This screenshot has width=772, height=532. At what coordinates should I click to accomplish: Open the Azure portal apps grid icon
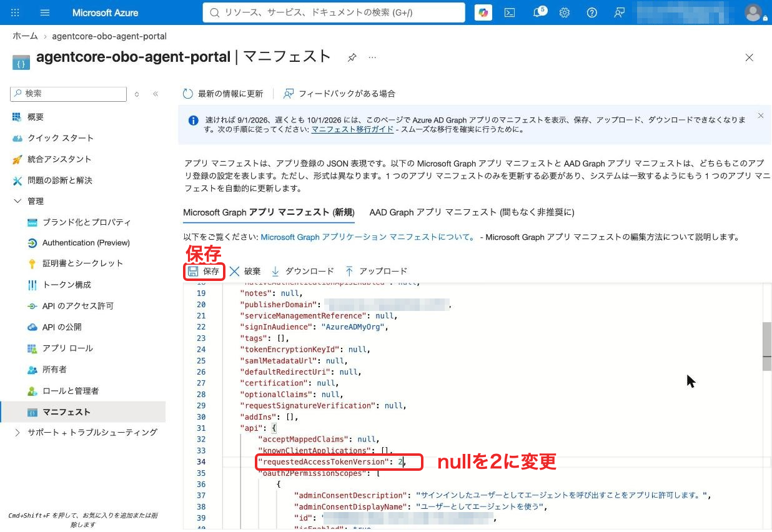(x=16, y=12)
